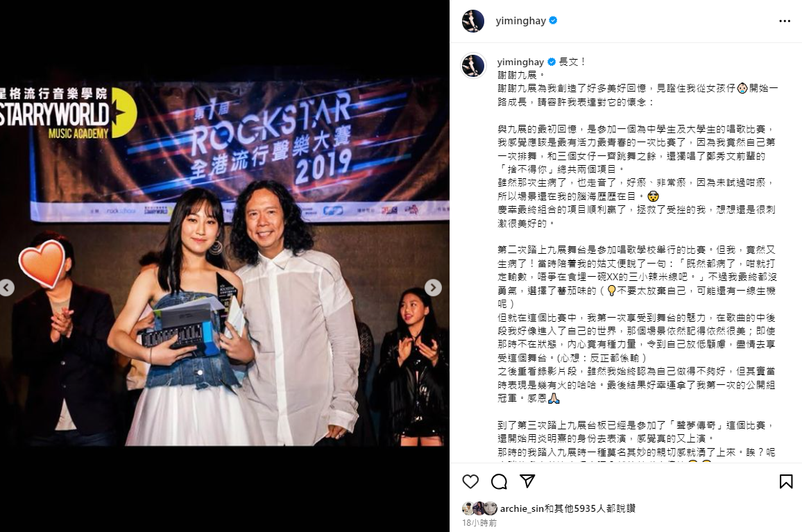Open archie_sin profile from likes line

522,508
